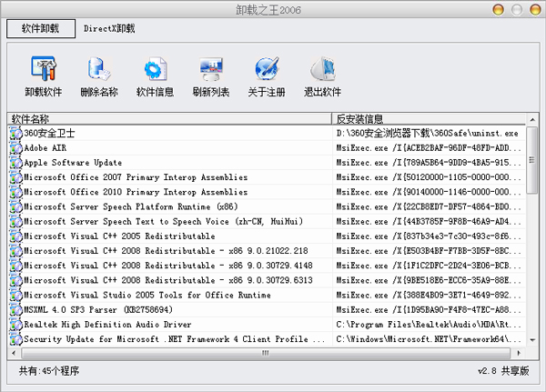Select Visual C++ 2008 Redistributable 9.0.21022.218
Viewport: 546px width, 392px height.
[166, 251]
